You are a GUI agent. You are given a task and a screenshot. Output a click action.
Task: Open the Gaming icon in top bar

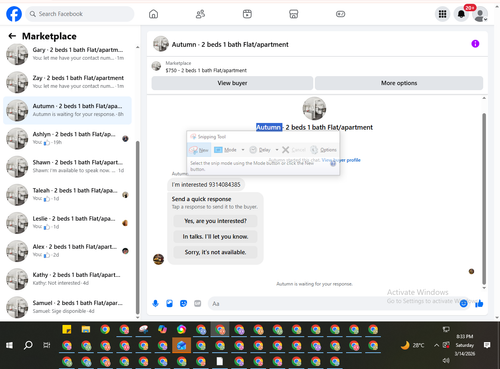click(340, 14)
